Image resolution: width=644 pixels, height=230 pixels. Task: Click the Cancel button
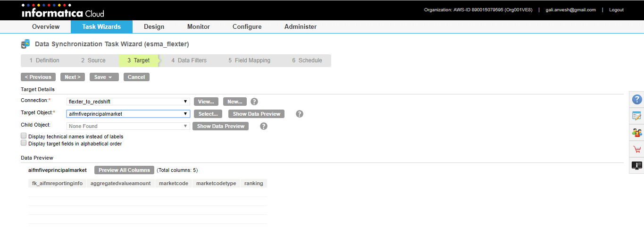136,77
